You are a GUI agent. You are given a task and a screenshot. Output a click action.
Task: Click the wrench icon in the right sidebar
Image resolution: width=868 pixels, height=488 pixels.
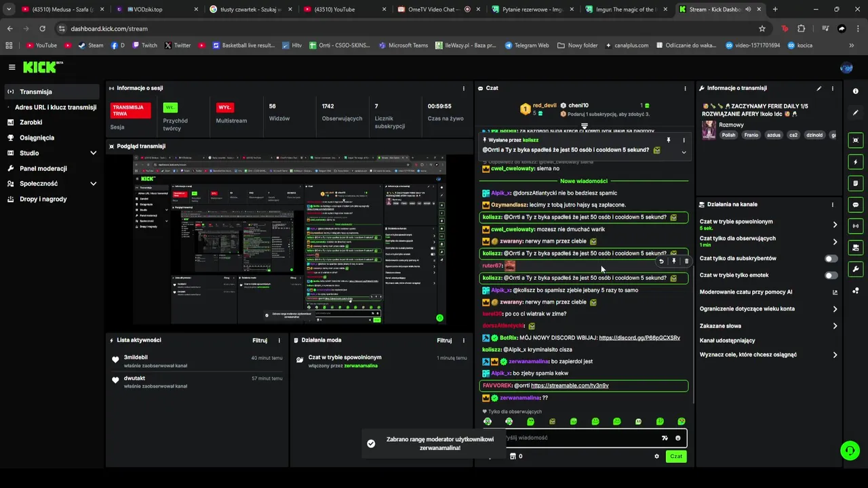(856, 269)
